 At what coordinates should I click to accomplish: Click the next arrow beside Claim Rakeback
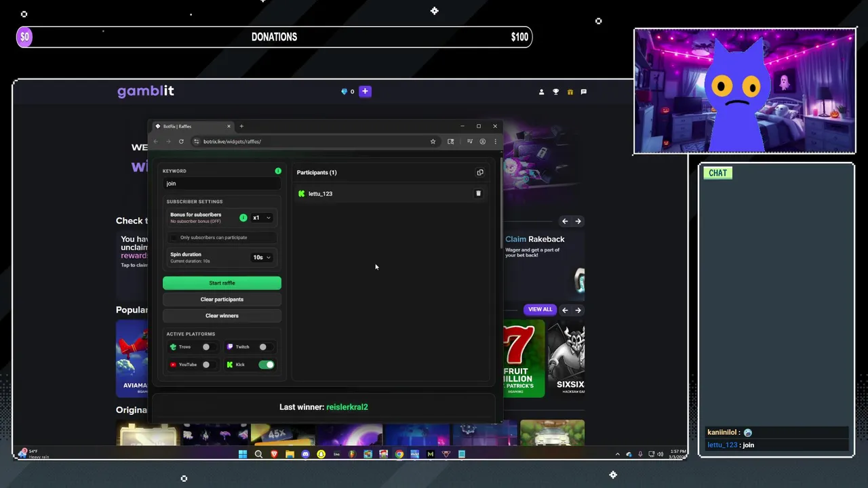pyautogui.click(x=578, y=221)
